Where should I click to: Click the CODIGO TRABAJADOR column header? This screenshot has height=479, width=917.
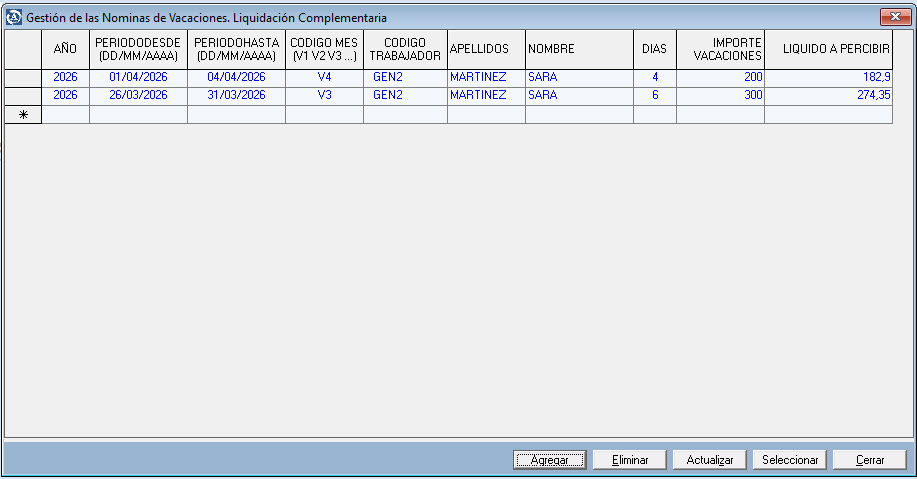405,49
